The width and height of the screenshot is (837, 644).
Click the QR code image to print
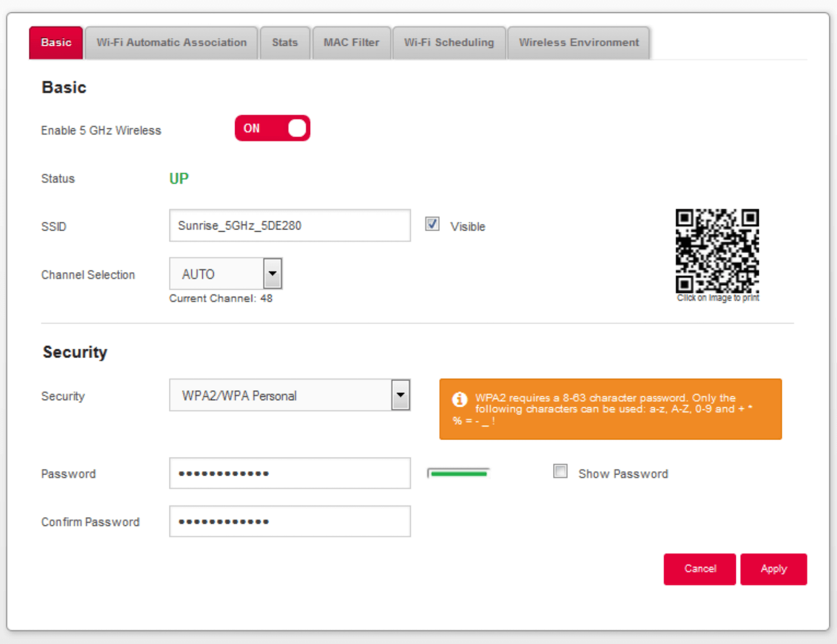pos(717,251)
